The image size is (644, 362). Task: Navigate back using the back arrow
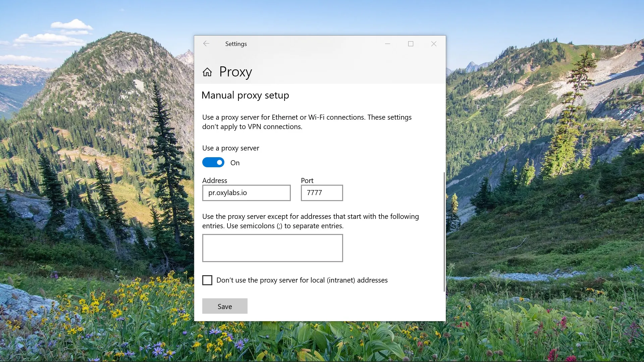(x=207, y=44)
